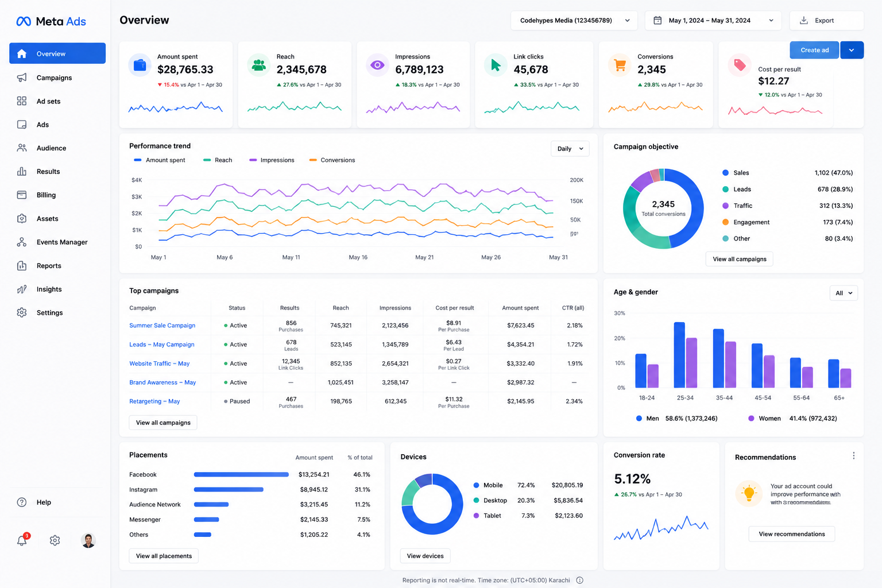Open Leads – May Campaign link

coord(162,345)
